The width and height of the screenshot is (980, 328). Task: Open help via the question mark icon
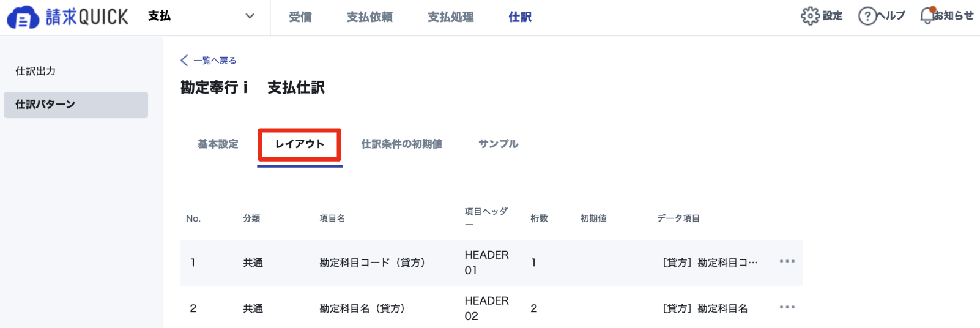point(867,16)
